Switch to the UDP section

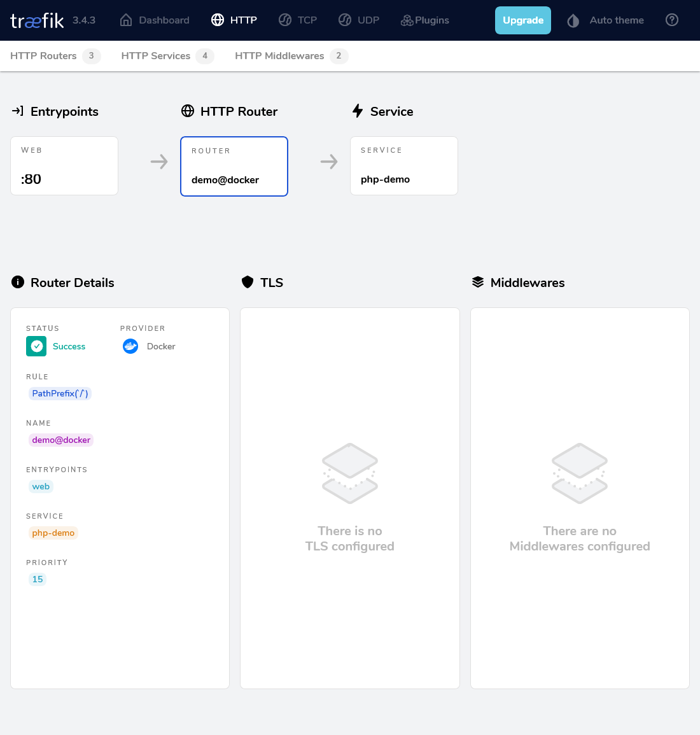click(x=359, y=20)
